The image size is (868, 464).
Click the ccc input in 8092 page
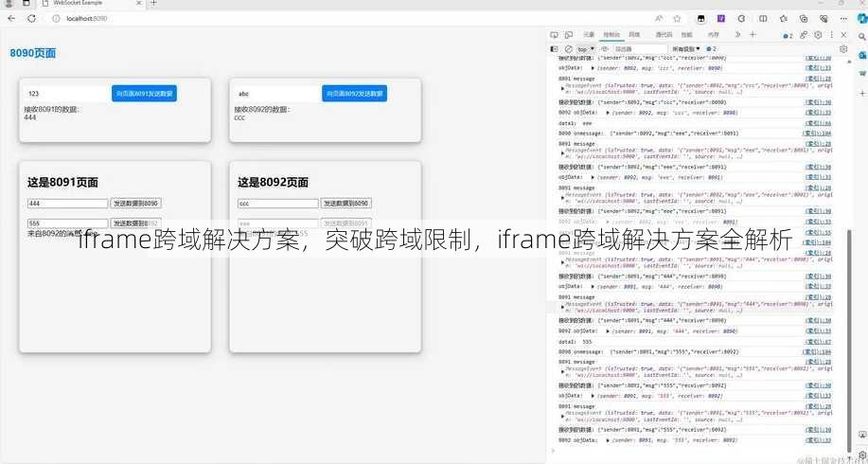[x=278, y=204]
